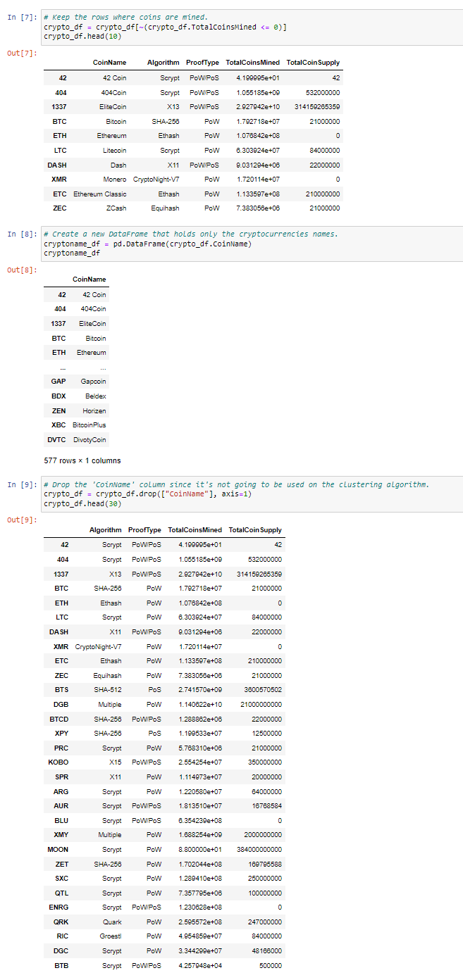Viewport: 463px width, 980px height.
Task: Select 'EliteCoin' cell in Out[7] table
Action: click(x=112, y=106)
